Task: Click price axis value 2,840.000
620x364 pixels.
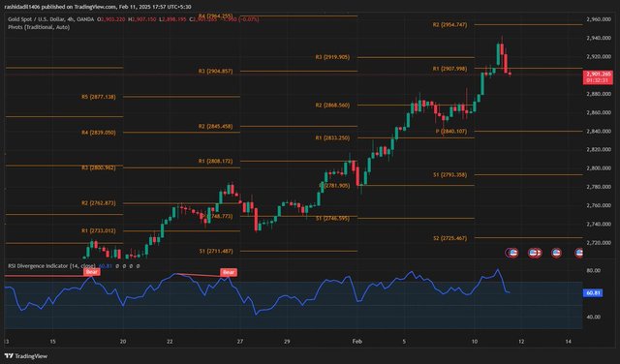Action: (x=599, y=132)
